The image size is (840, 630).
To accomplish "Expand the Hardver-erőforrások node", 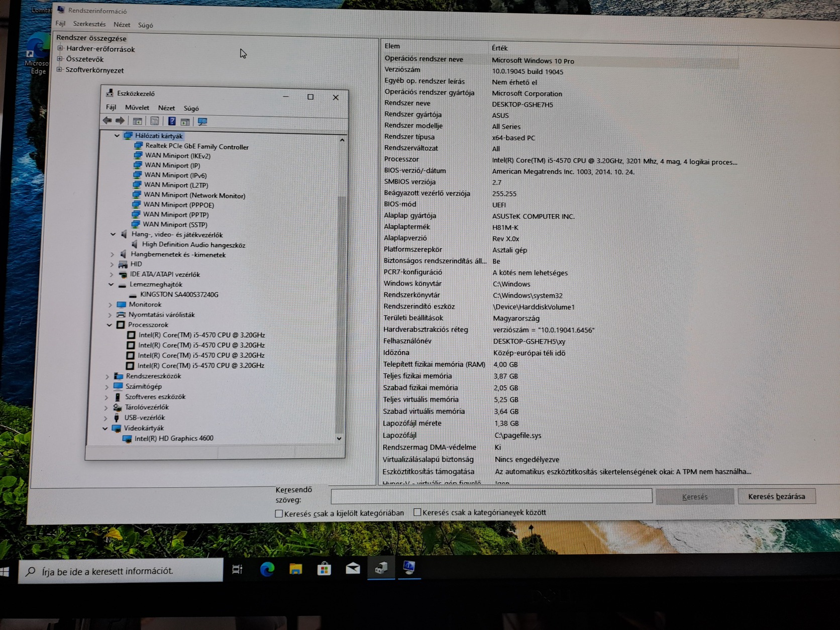I will pyautogui.click(x=60, y=49).
